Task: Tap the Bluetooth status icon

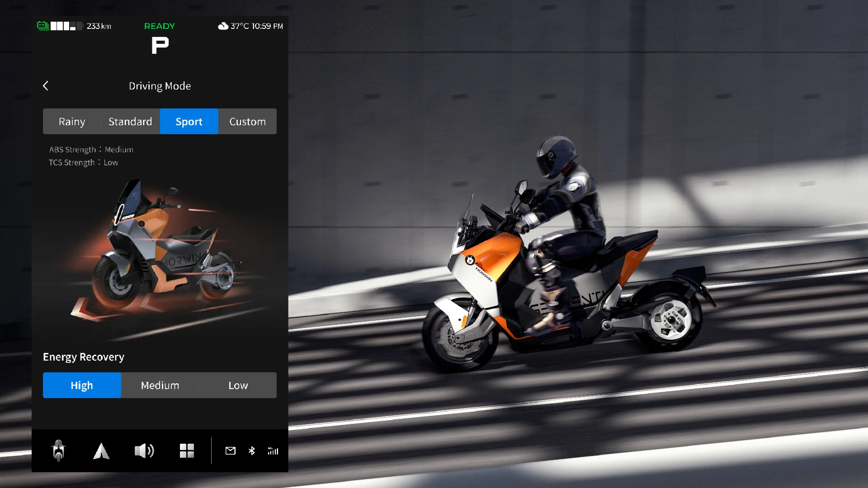Action: click(x=252, y=450)
